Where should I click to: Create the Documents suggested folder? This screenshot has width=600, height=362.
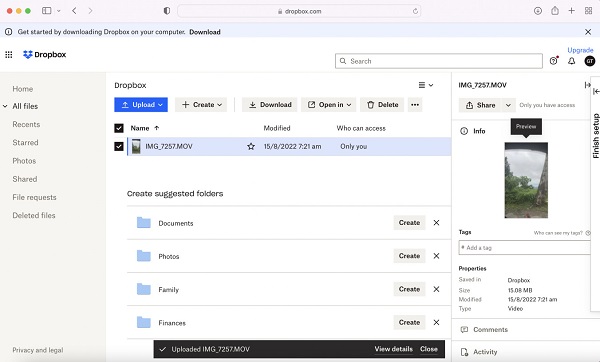[x=409, y=223]
